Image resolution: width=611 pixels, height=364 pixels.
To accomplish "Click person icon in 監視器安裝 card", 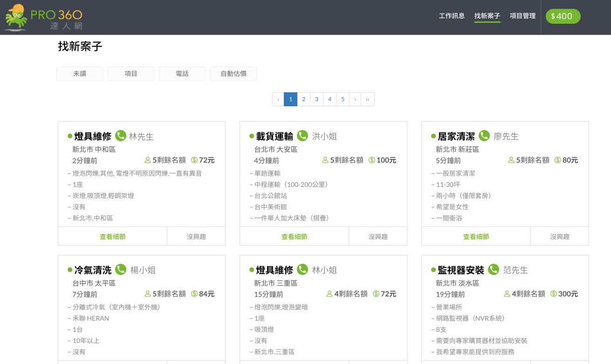I will [507, 294].
